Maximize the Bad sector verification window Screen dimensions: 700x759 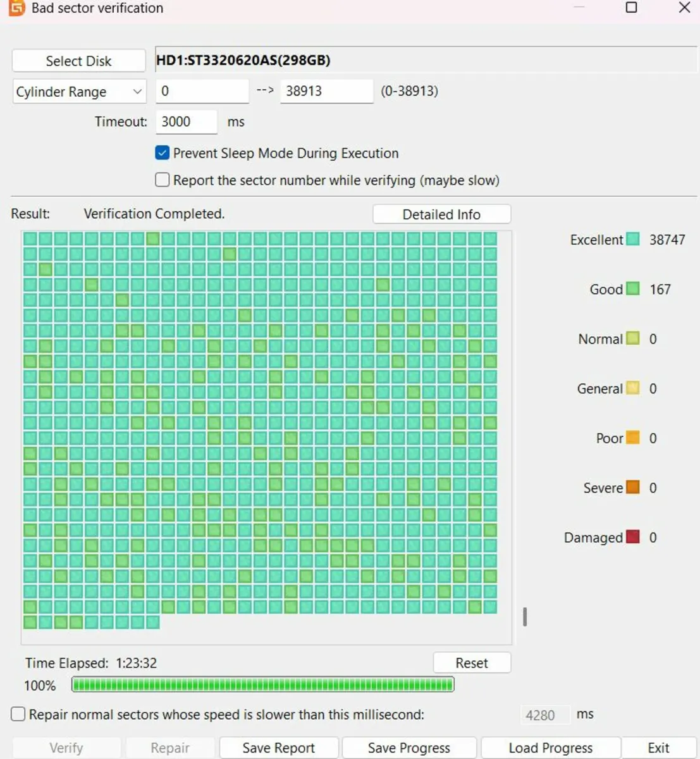(x=631, y=8)
